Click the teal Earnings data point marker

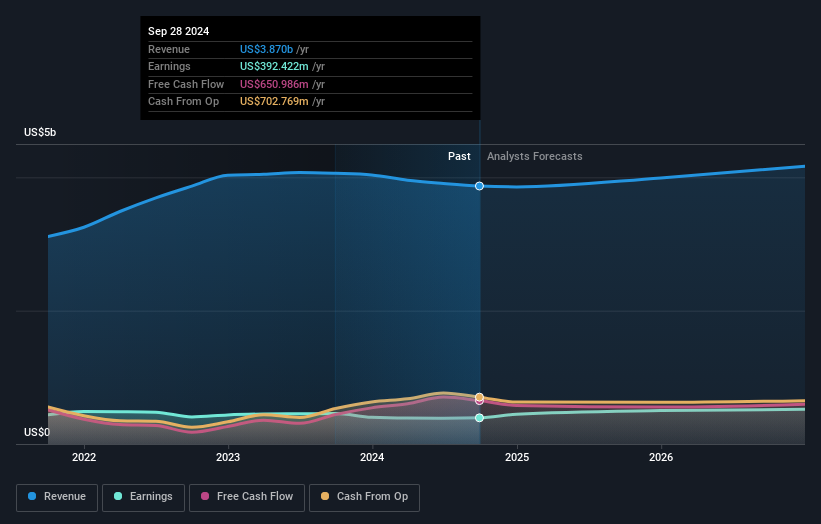(479, 418)
